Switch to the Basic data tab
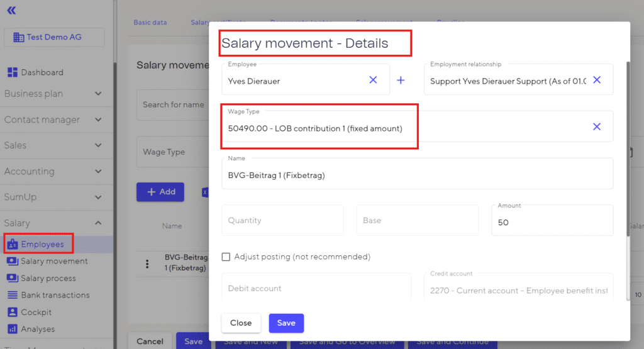The image size is (644, 349). [150, 23]
